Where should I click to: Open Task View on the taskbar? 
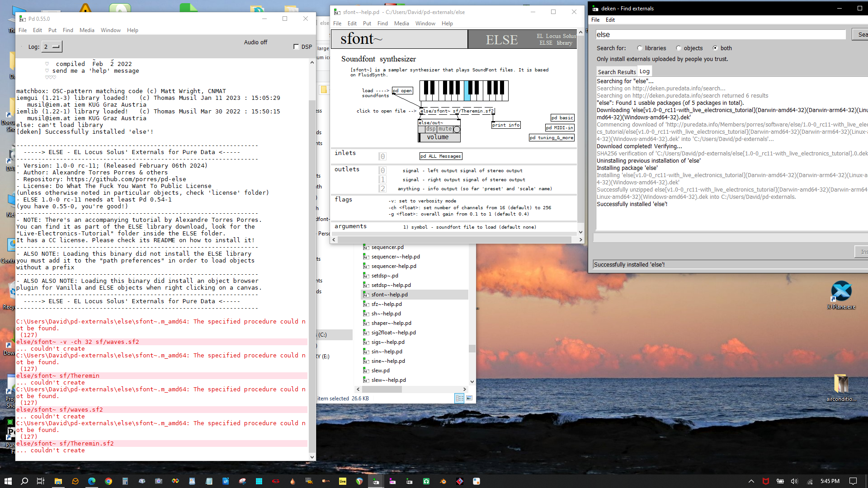pyautogui.click(x=41, y=481)
